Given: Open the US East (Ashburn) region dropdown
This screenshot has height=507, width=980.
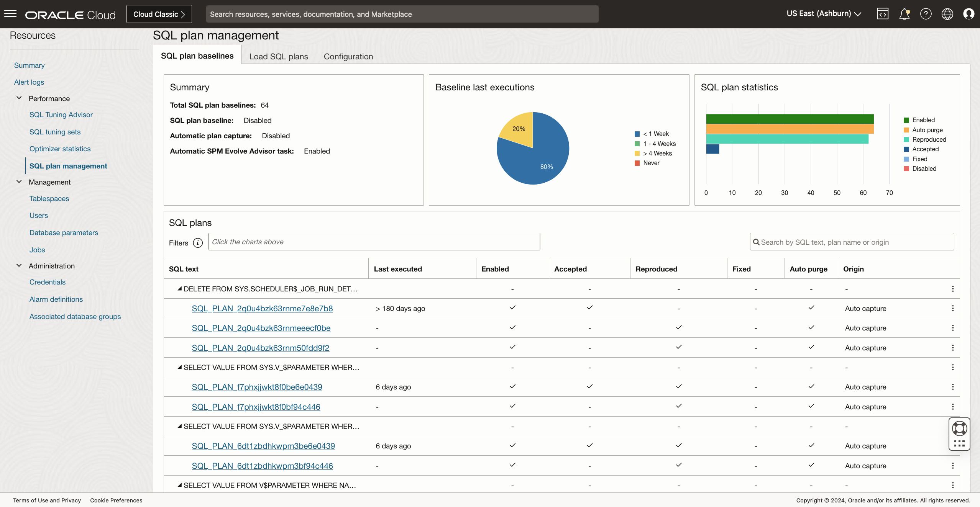Looking at the screenshot, I should (824, 14).
